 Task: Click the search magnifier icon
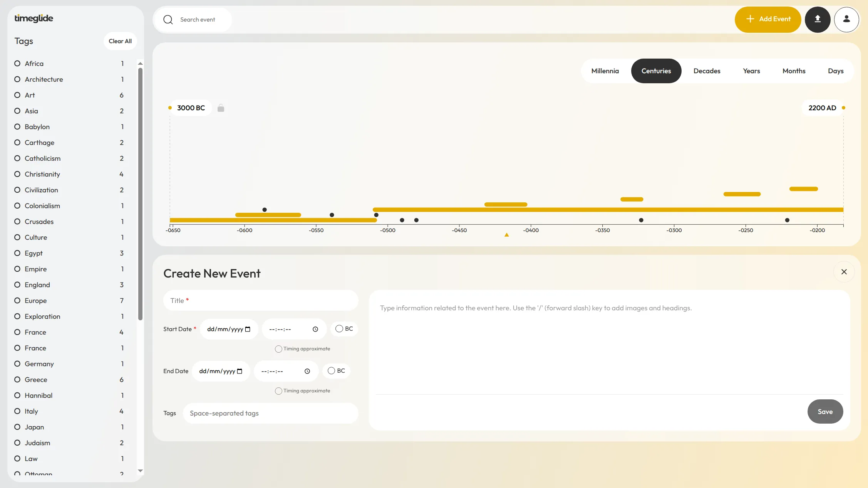point(168,20)
